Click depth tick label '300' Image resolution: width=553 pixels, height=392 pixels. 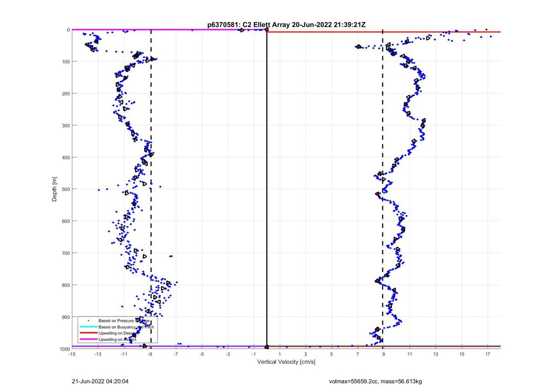(65, 125)
